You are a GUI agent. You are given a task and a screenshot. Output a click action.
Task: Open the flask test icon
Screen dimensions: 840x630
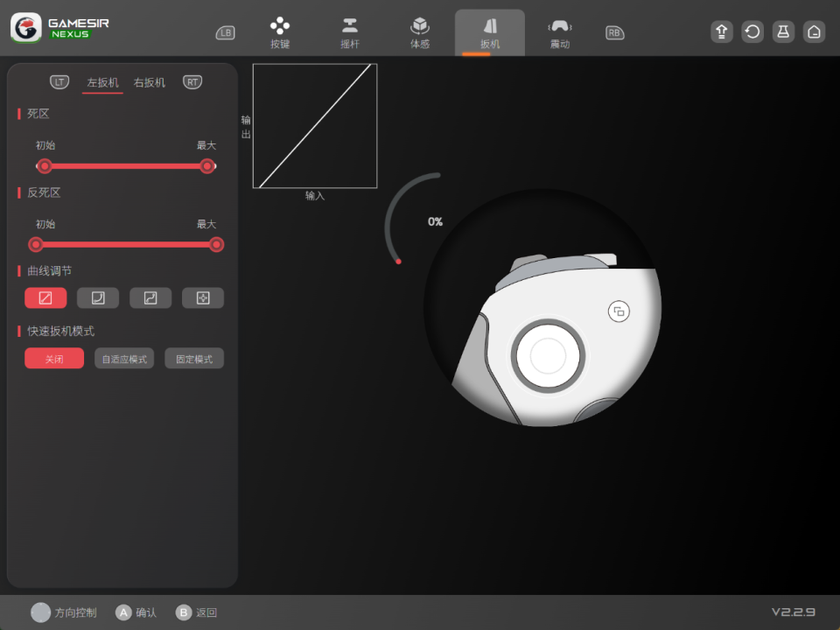tap(783, 32)
